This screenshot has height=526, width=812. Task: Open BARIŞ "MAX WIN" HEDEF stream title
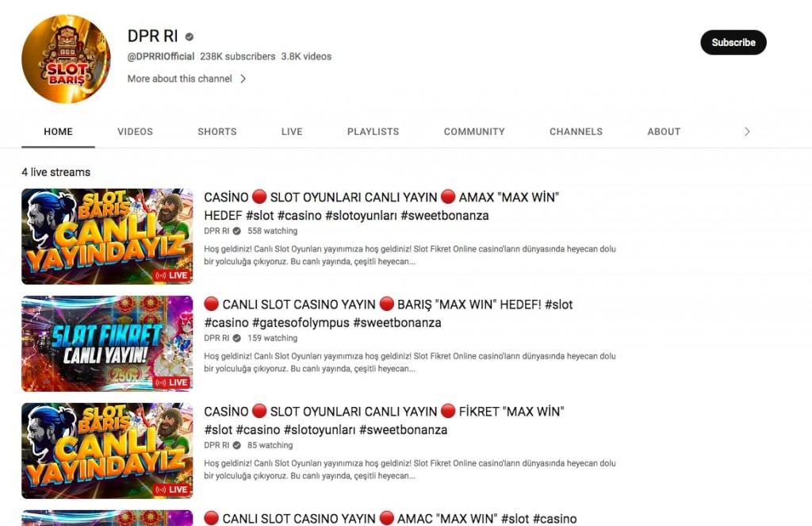pyautogui.click(x=389, y=313)
